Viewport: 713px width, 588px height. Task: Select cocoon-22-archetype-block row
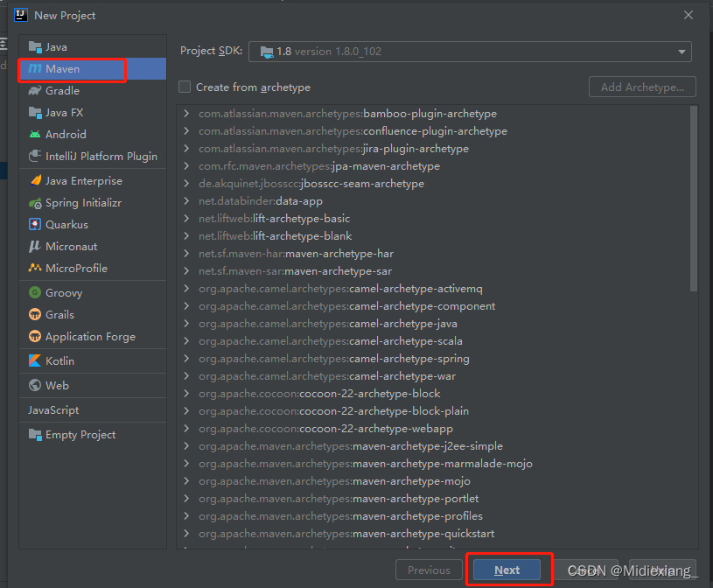(x=319, y=394)
